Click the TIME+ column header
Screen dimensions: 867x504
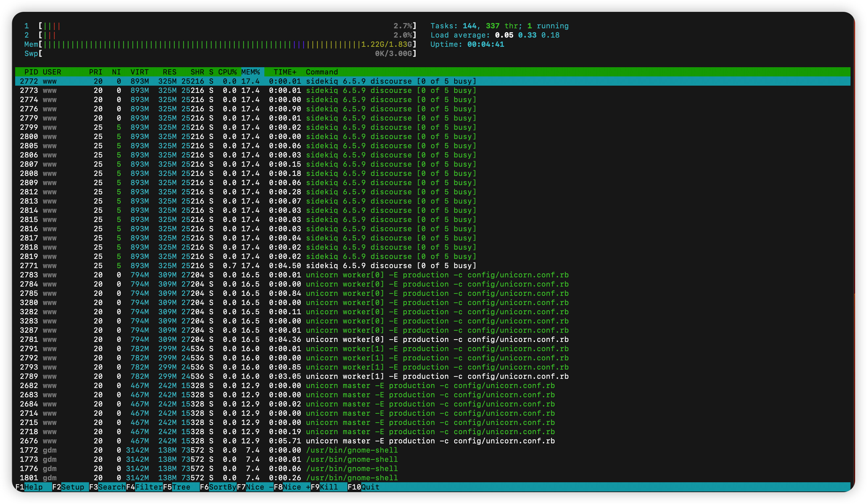pos(285,72)
